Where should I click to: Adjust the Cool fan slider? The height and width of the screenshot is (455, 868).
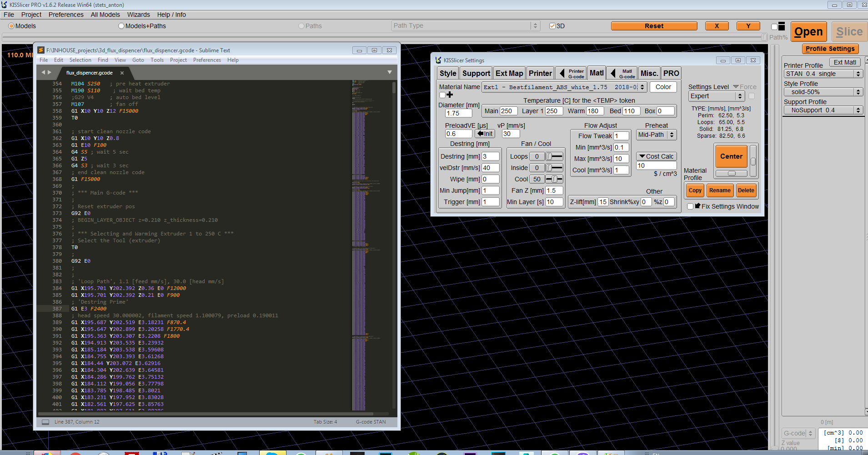tap(554, 179)
